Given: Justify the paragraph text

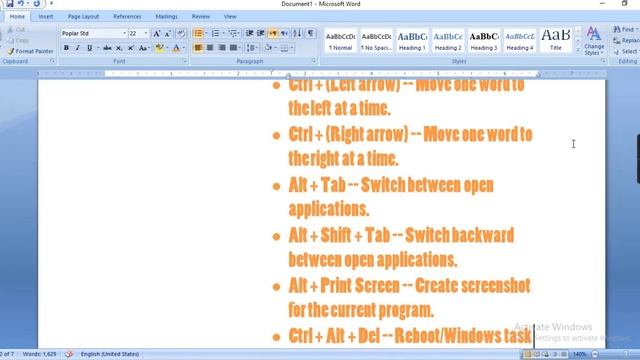Looking at the screenshot, I should coord(233,48).
